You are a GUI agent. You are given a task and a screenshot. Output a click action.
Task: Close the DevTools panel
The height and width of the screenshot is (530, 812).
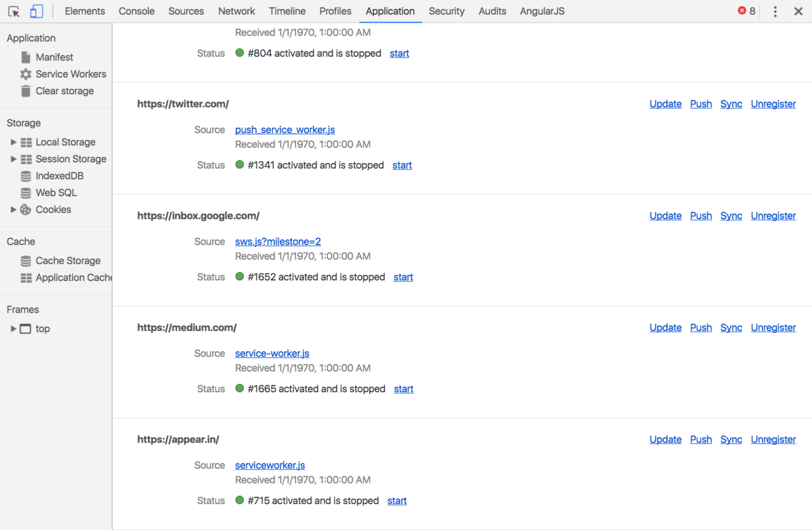[x=798, y=11]
